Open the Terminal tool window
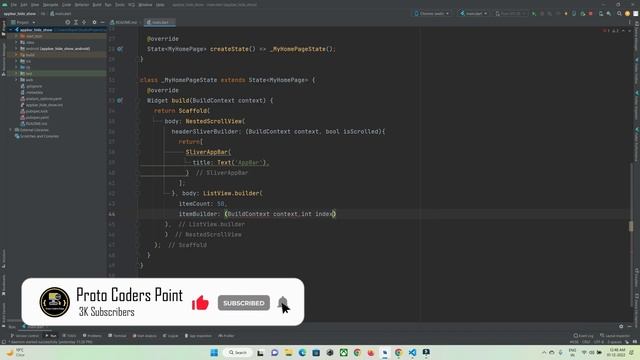Viewport: 640px width, 360px height. click(118, 336)
